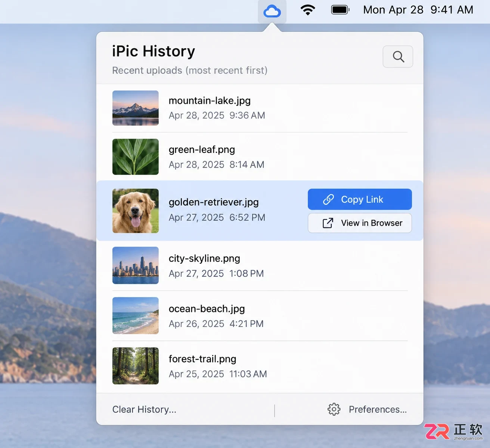490x448 pixels.
Task: Click the ocean-beach.jpg file name
Action: pyautogui.click(x=207, y=309)
